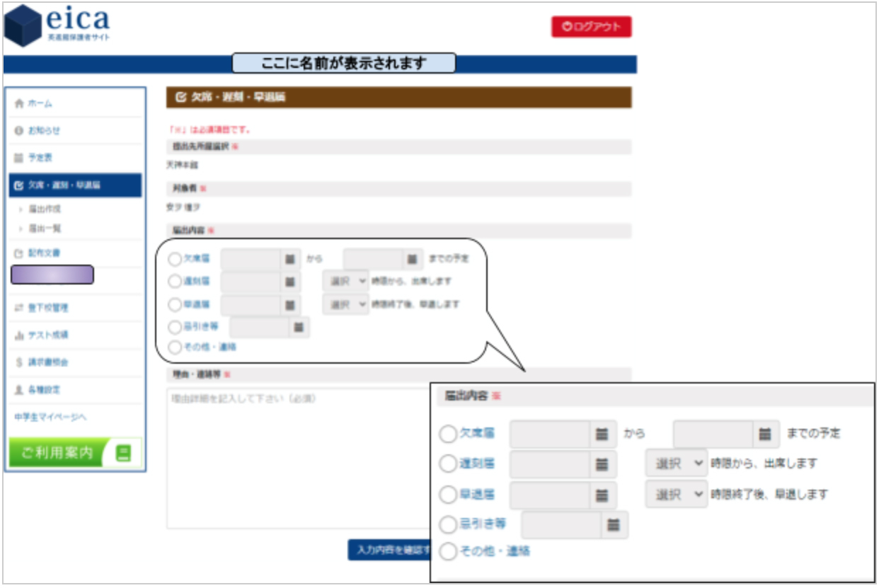Open 早退届 date calendar icon in main form
Image resolution: width=879 pixels, height=588 pixels.
[289, 305]
